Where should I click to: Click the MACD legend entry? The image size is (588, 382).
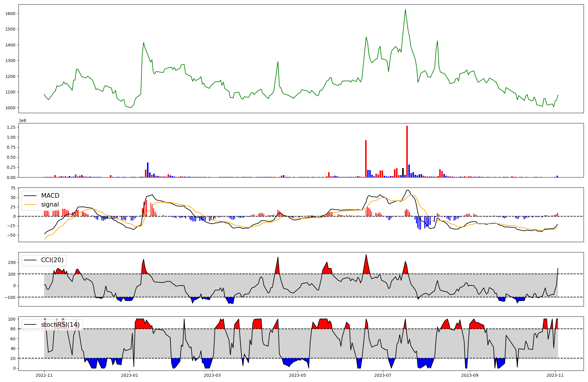click(50, 196)
